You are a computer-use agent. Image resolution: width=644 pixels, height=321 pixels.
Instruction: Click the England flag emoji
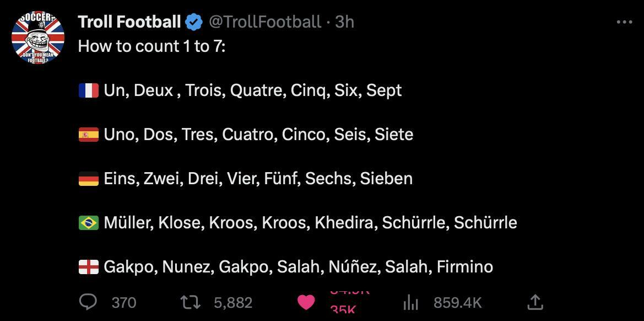pos(89,267)
